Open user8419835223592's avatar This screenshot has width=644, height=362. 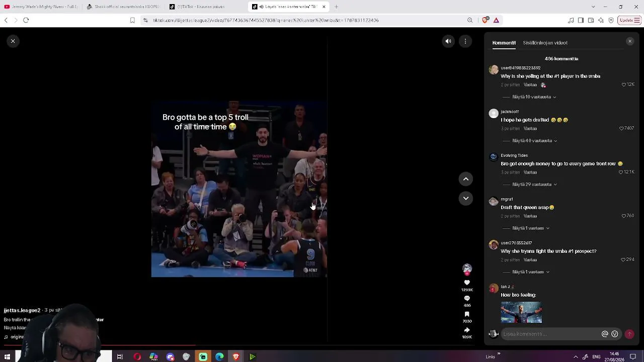pyautogui.click(x=494, y=70)
